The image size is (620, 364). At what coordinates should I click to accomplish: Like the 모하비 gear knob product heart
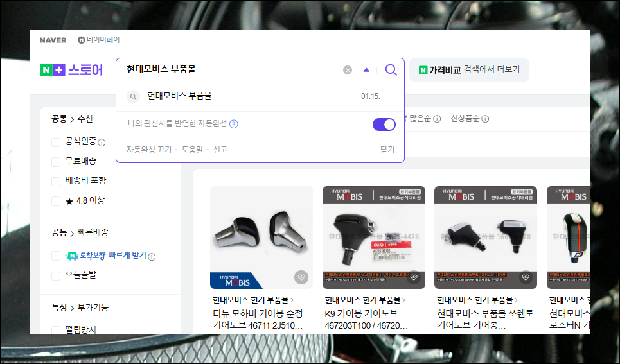coord(301,277)
